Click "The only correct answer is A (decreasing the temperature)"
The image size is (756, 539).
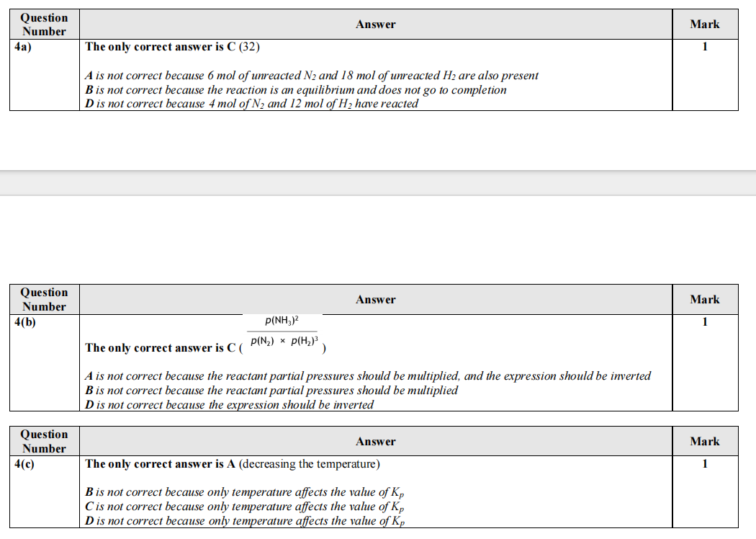(232, 464)
